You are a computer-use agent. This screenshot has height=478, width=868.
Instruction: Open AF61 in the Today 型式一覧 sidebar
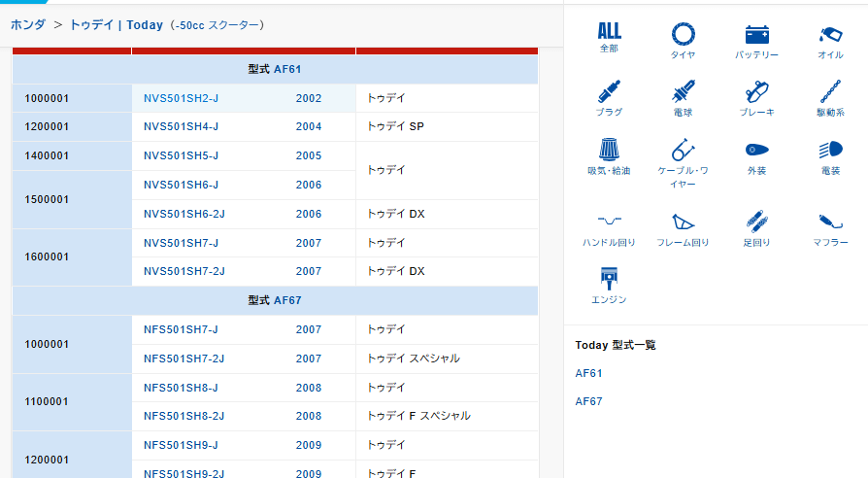(x=588, y=373)
